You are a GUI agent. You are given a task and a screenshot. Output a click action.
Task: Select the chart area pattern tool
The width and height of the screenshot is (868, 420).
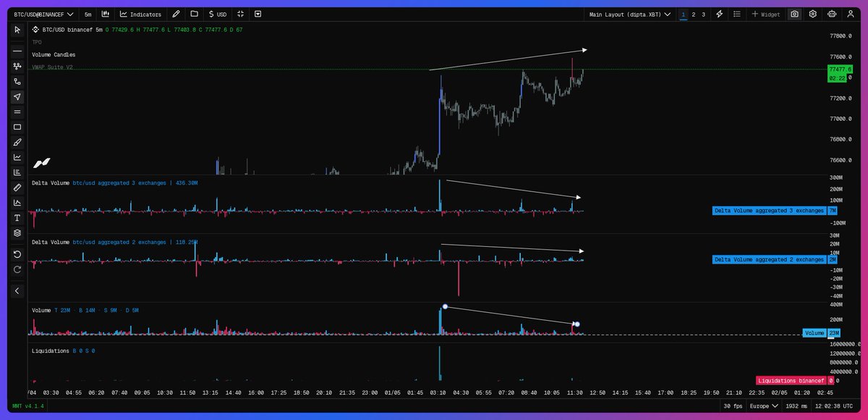point(17,203)
